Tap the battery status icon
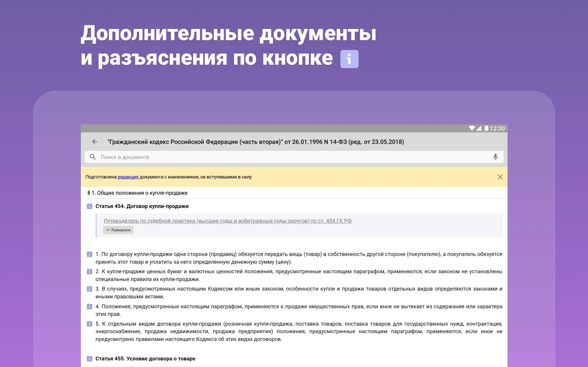 tap(486, 128)
